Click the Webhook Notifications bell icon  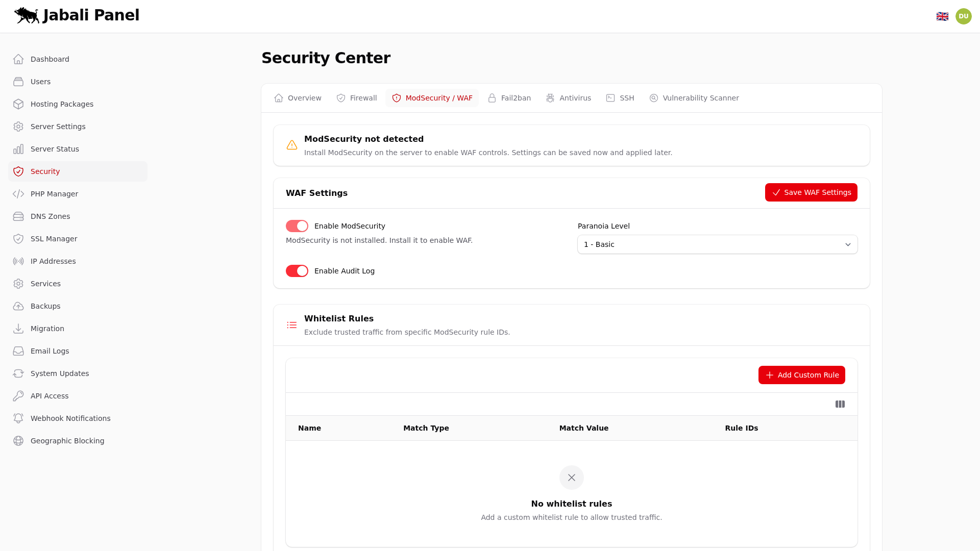18,418
